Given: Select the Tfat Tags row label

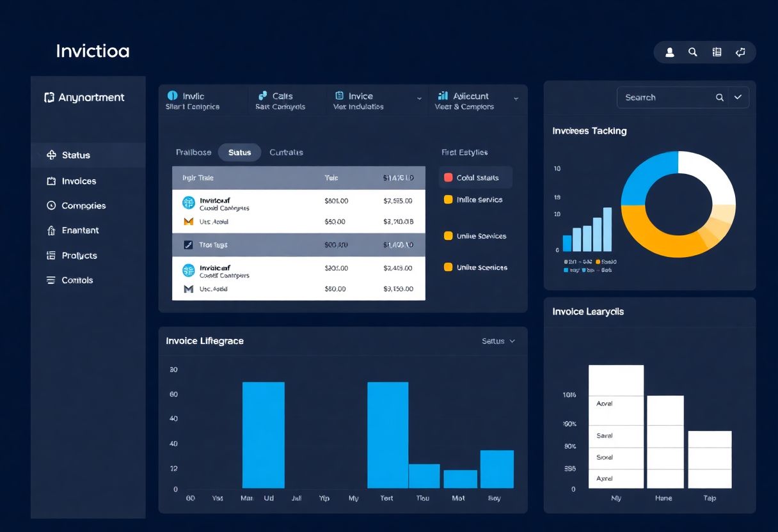Looking at the screenshot, I should (213, 245).
